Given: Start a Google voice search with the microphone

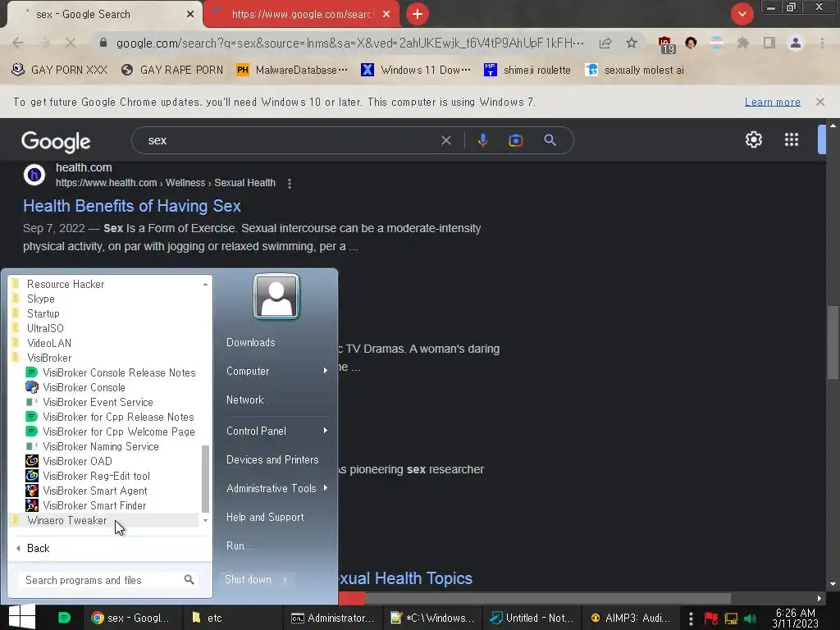Looking at the screenshot, I should pos(482,140).
